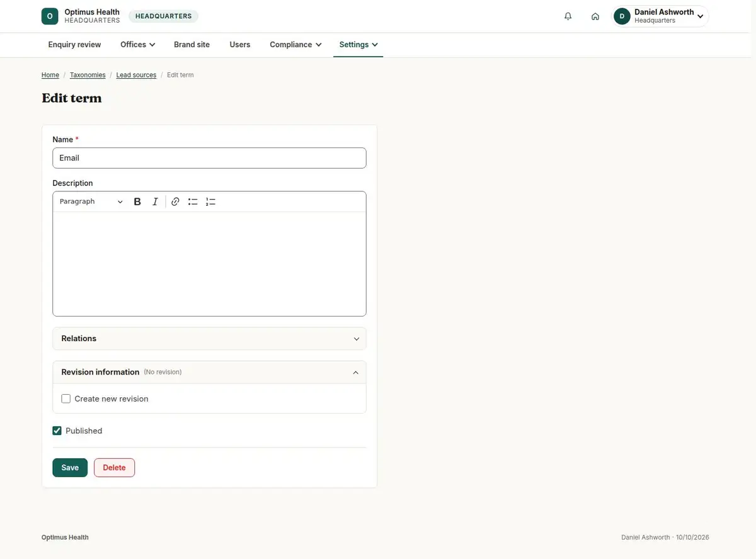Click Daniel Ashworth's avatar circle
The width and height of the screenshot is (756, 559).
622,16
